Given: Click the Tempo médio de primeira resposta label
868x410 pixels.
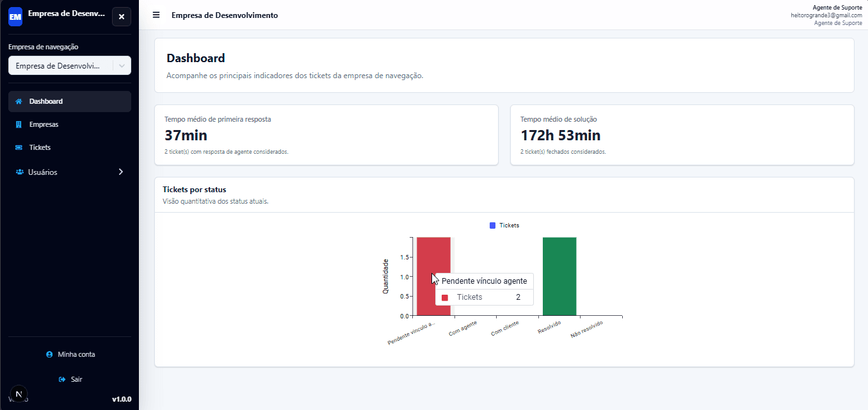Looking at the screenshot, I should [x=218, y=119].
